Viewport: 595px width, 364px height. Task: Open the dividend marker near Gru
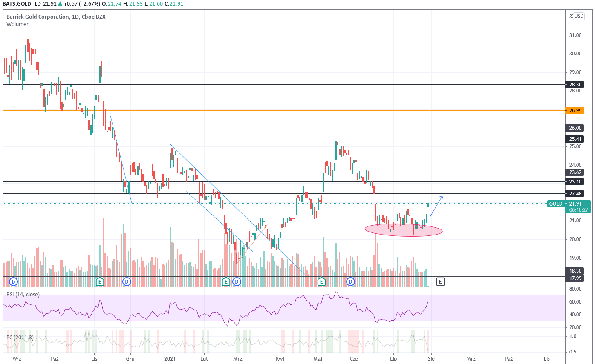pyautogui.click(x=127, y=281)
